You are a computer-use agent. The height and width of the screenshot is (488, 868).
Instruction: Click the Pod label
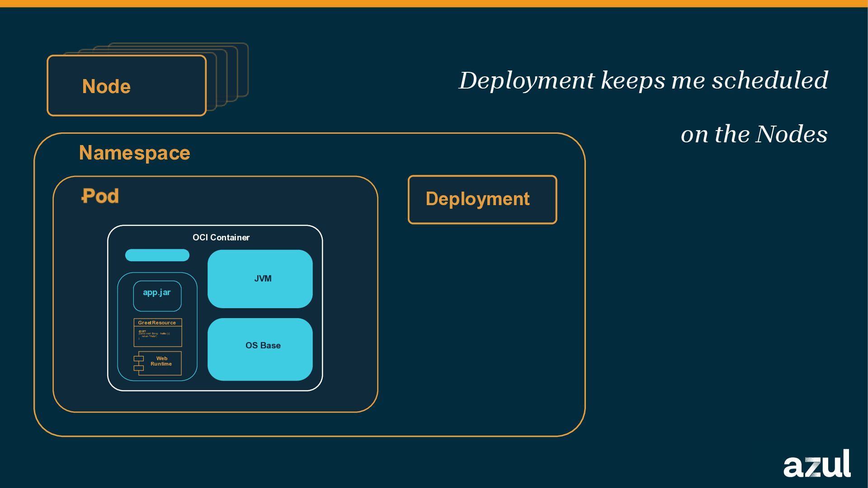[100, 196]
